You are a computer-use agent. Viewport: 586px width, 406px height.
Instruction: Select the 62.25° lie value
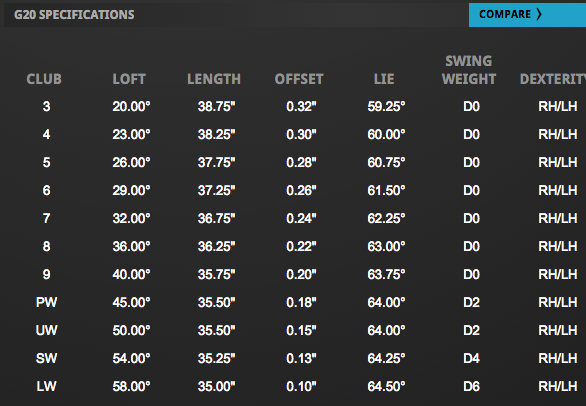[386, 218]
